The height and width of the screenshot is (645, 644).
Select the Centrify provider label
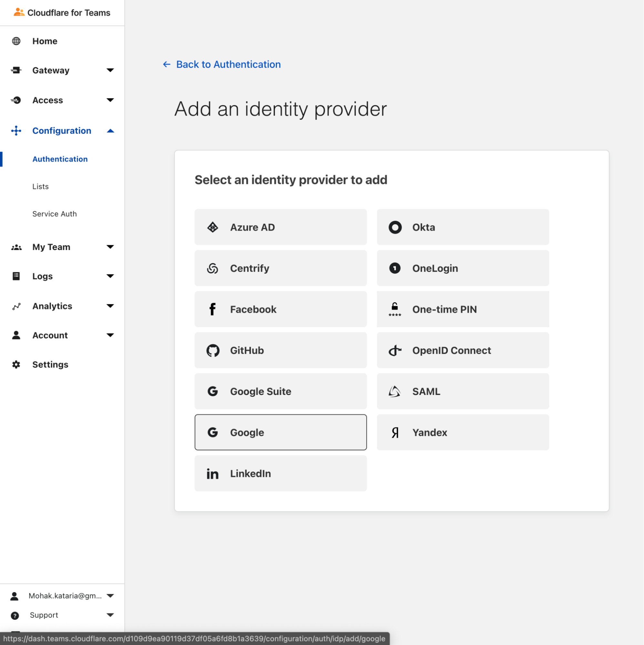[250, 268]
